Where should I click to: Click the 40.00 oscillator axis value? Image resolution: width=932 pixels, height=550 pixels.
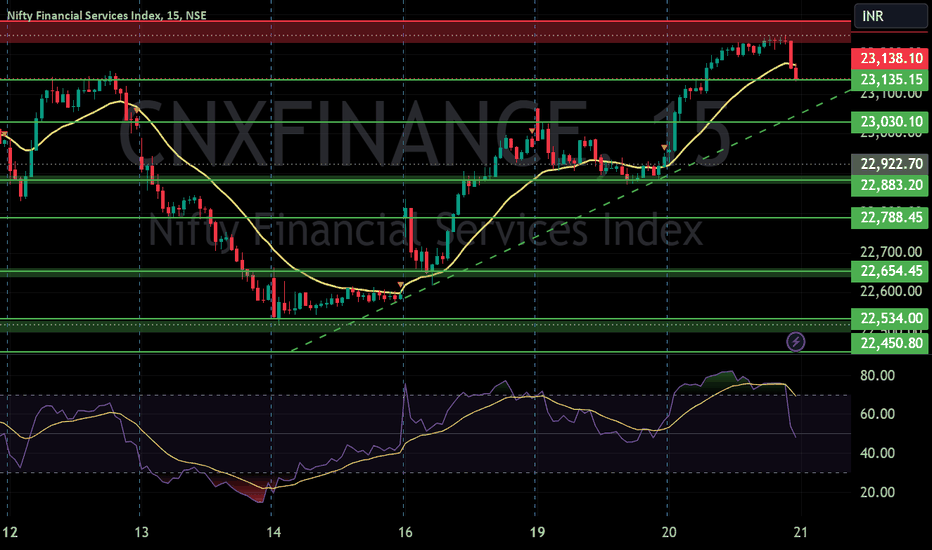[877, 454]
